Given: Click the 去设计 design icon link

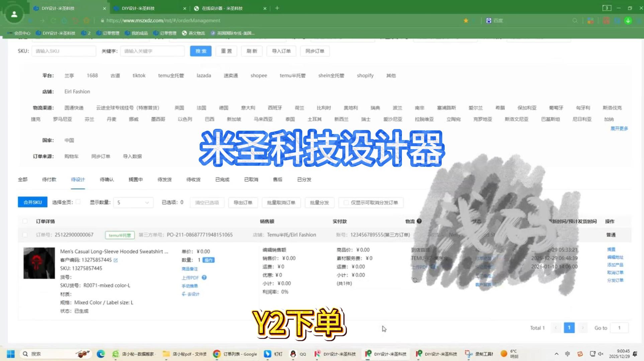Looking at the screenshot, I should point(191,294).
